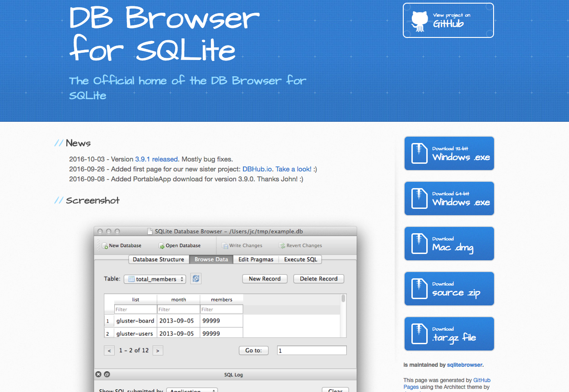Select the gluster-board cell
Viewport: 569px width, 392px height.
pos(135,321)
